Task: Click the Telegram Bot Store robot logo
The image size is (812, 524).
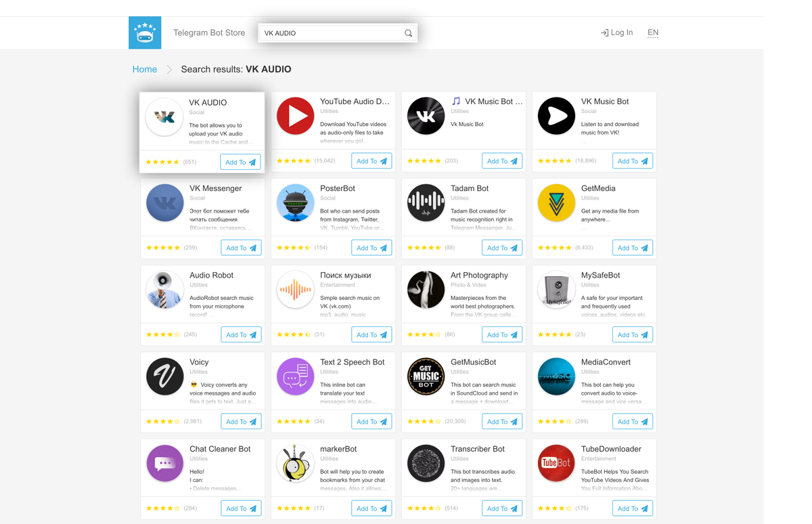Action: coord(145,32)
